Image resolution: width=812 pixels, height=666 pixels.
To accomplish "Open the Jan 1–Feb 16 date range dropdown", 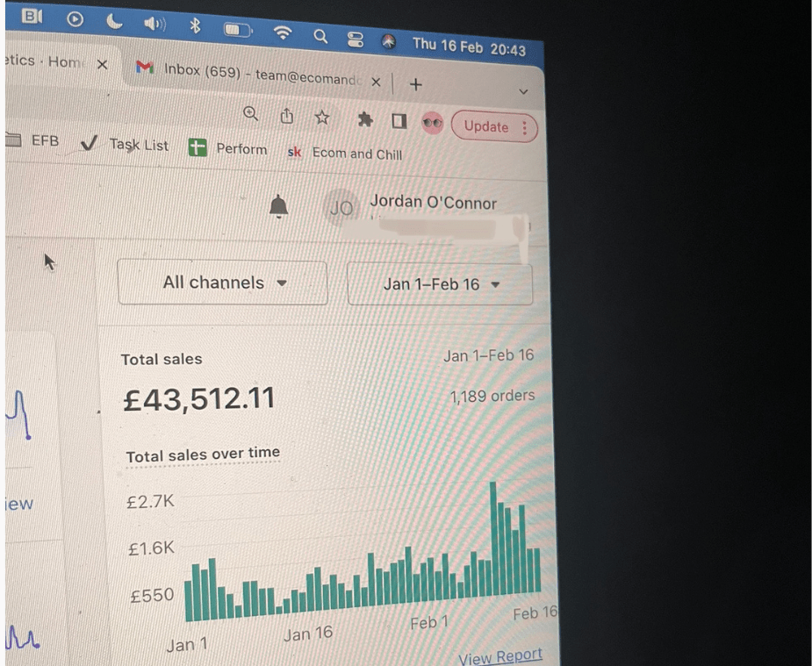I will point(440,284).
